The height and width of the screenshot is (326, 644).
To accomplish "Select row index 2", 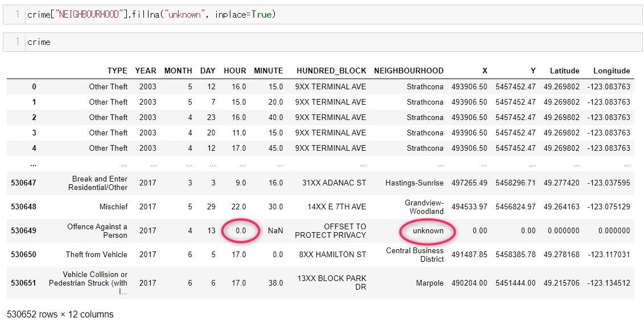I will point(34,117).
